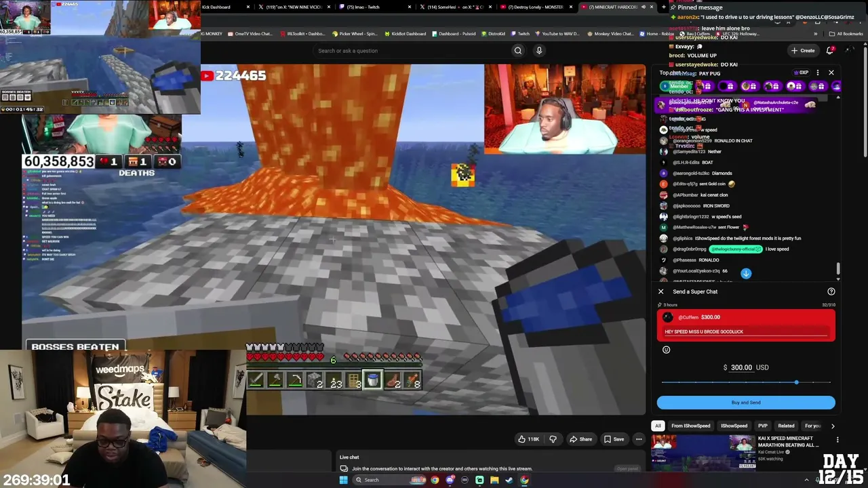This screenshot has width=868, height=488.
Task: Open Picker Wheel bookmark
Action: click(x=355, y=34)
